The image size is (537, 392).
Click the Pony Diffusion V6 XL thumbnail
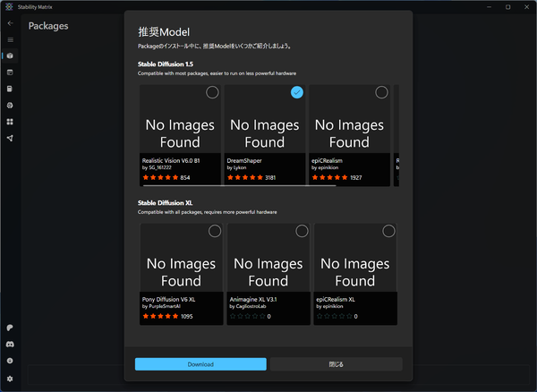click(x=181, y=258)
